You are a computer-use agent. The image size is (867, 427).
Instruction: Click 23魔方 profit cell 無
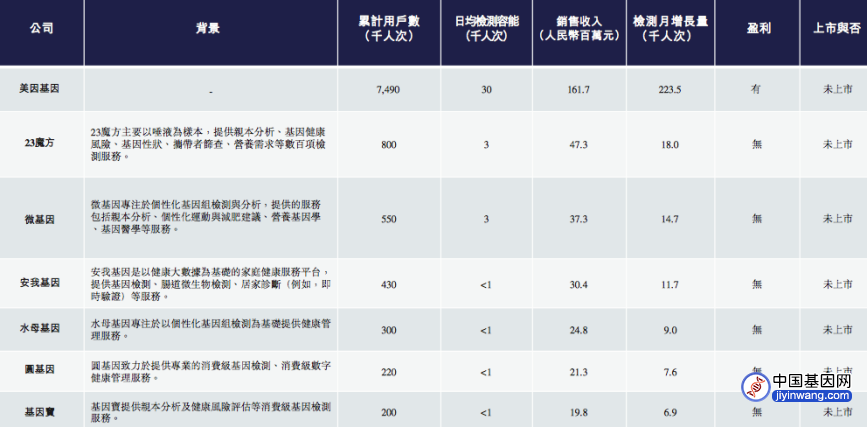tap(756, 144)
